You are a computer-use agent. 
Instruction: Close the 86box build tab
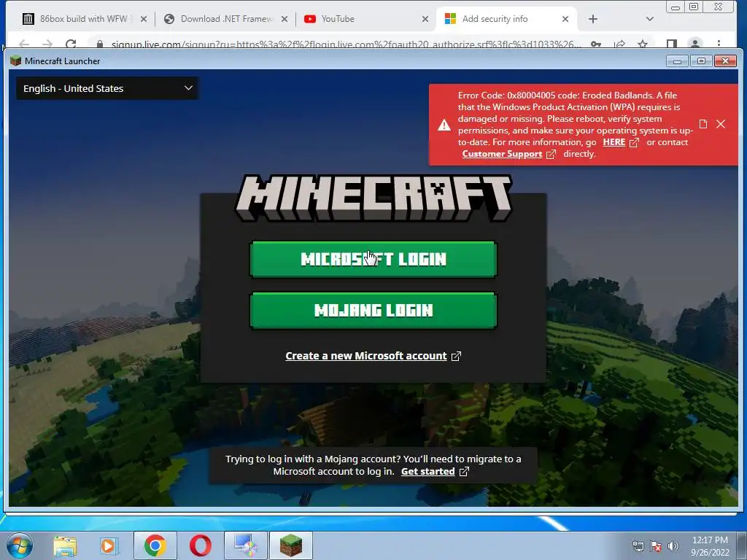tap(144, 19)
